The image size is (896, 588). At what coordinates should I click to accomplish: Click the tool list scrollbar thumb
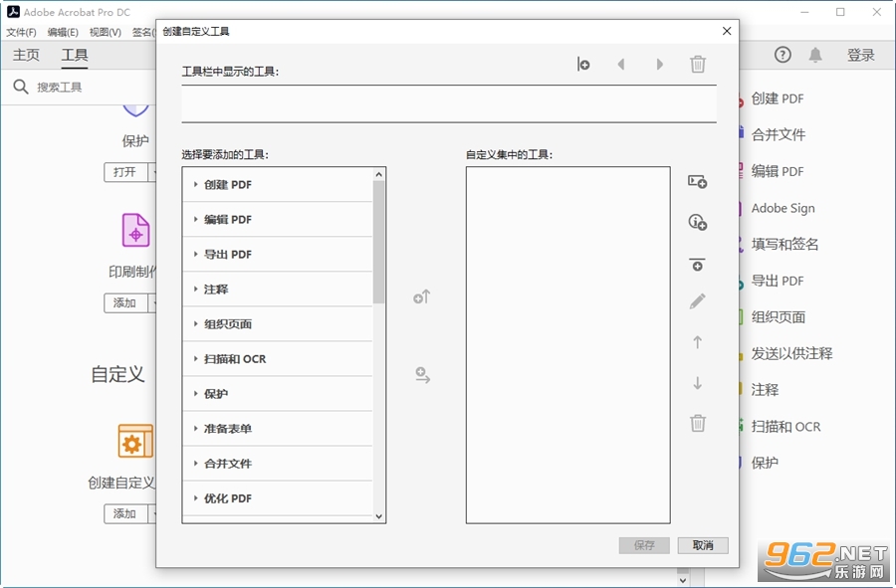(x=379, y=242)
